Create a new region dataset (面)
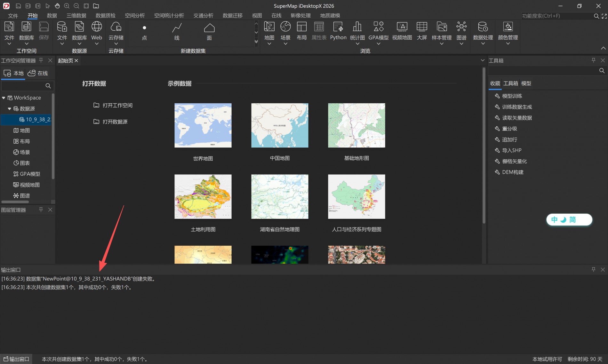 pos(209,32)
